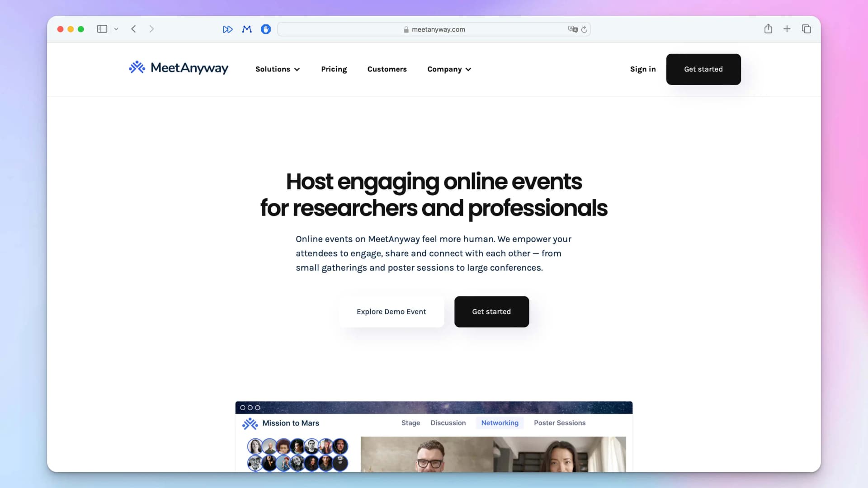Image resolution: width=868 pixels, height=488 pixels.
Task: Click the forward navigation arrow
Action: 152,28
